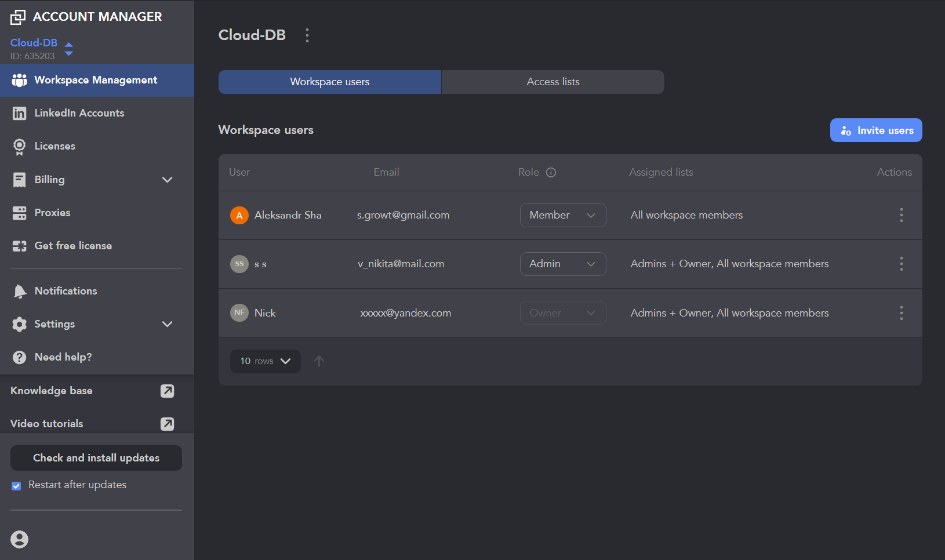Open the Member role dropdown for Aleksandr Sha
This screenshot has width=945, height=560.
point(563,215)
